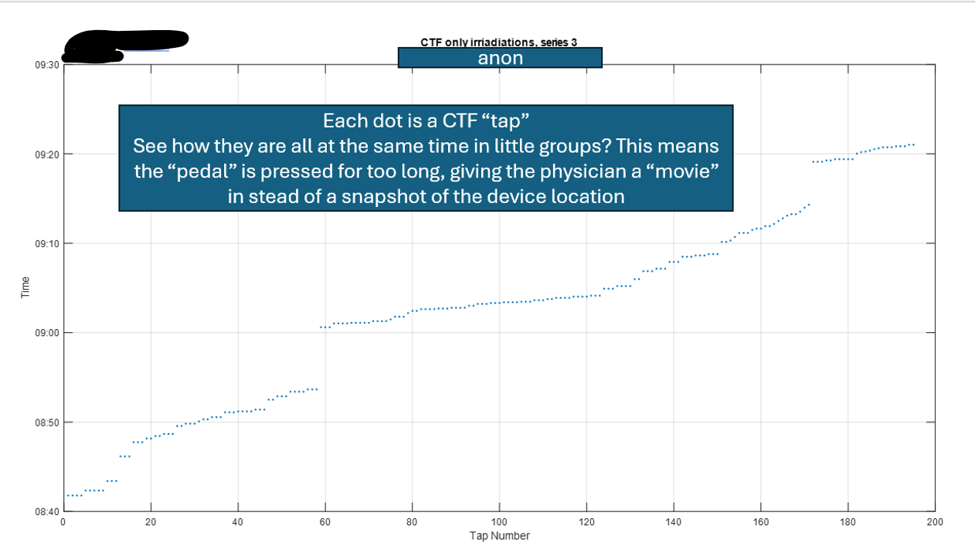Click the x-axis tick label 180
The width and height of the screenshot is (975, 560).
click(x=848, y=522)
